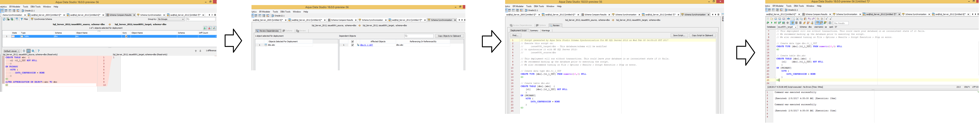Click the first 'Command was executed successfully' output line
The width and height of the screenshot is (980, 127).
(x=795, y=92)
